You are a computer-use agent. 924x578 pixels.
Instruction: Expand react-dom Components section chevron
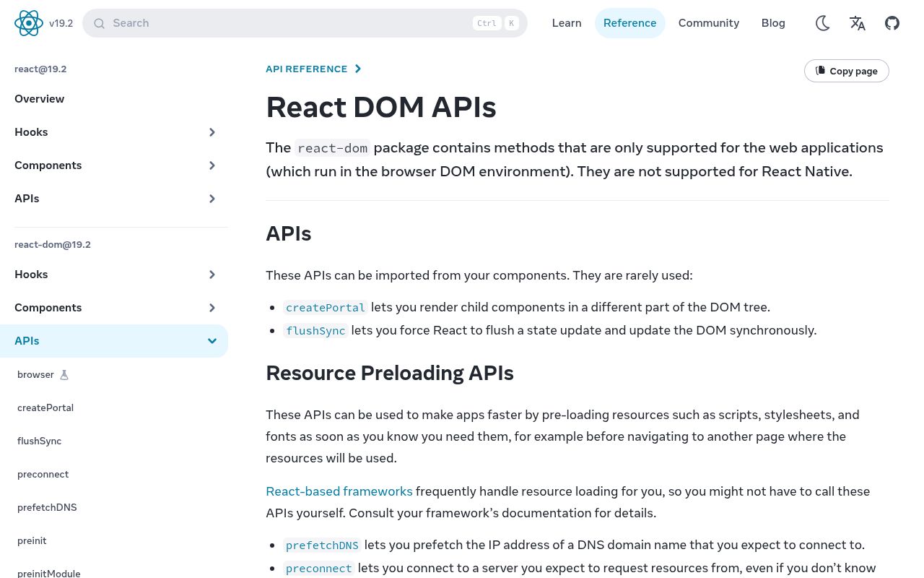click(212, 308)
